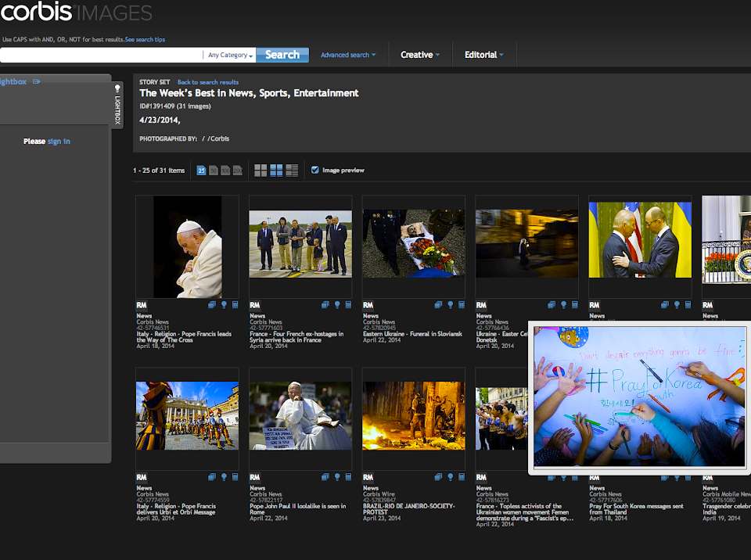
Task: Add Pope John Paul II lookalike to lightbox
Action: click(x=337, y=477)
